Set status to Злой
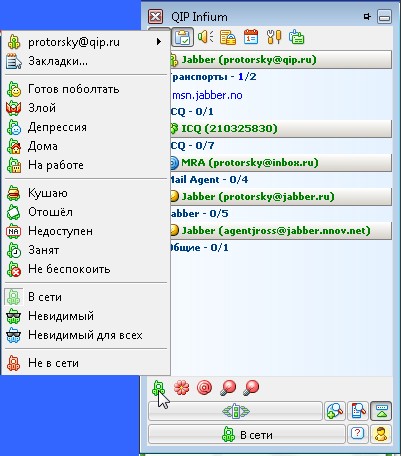Screen dimensions: 401x456 click(x=85, y=108)
